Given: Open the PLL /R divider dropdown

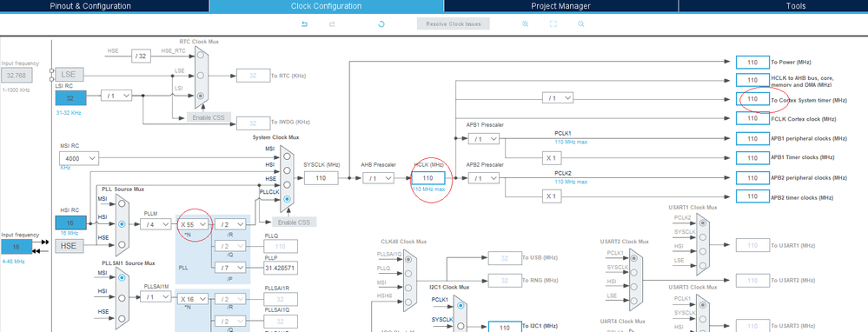Looking at the screenshot, I should [230, 224].
